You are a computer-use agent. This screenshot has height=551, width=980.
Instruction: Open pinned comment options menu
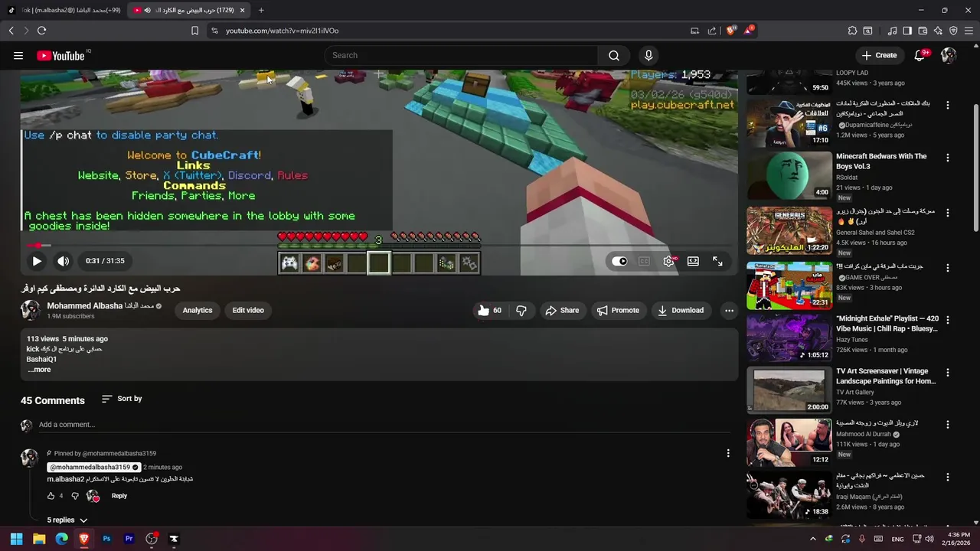pyautogui.click(x=728, y=453)
